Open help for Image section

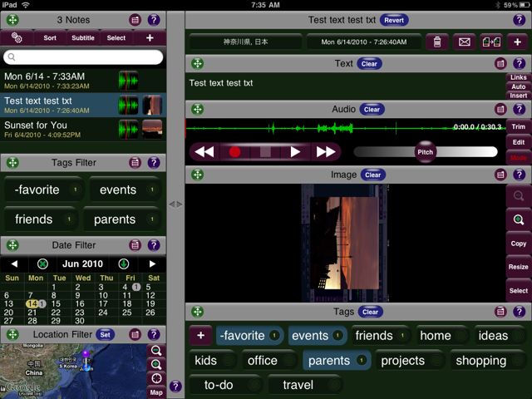coord(519,175)
